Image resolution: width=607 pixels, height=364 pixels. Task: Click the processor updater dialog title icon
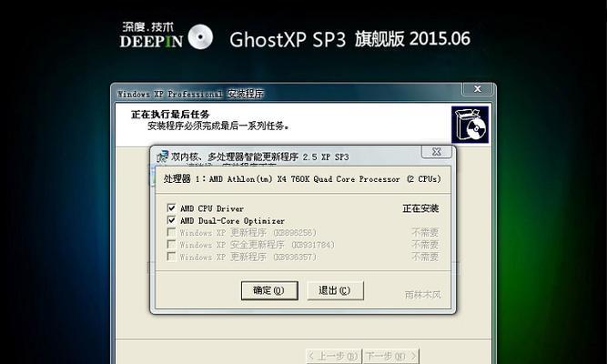[163, 157]
